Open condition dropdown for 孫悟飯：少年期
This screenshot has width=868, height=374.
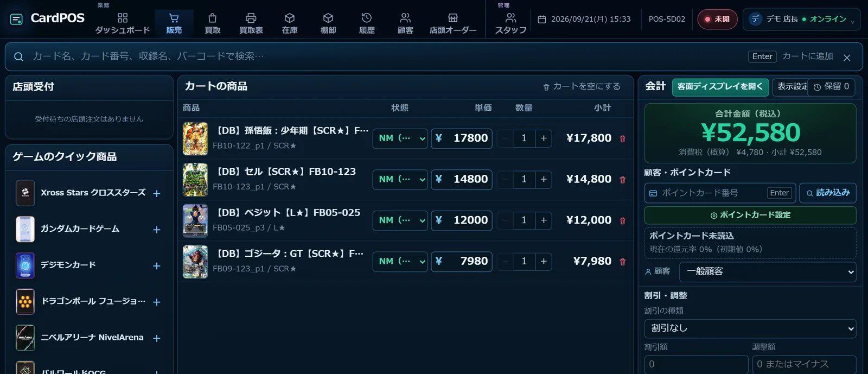click(x=400, y=138)
